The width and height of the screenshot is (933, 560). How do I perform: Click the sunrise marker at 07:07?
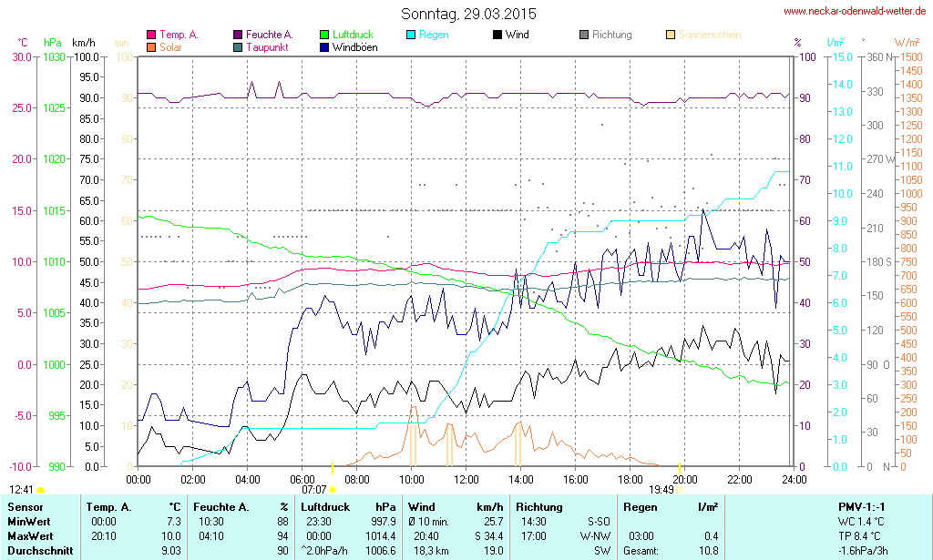point(333,490)
